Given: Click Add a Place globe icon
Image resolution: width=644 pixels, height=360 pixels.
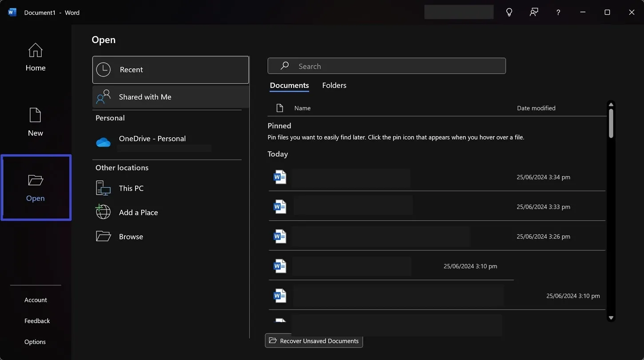Looking at the screenshot, I should click(x=103, y=212).
